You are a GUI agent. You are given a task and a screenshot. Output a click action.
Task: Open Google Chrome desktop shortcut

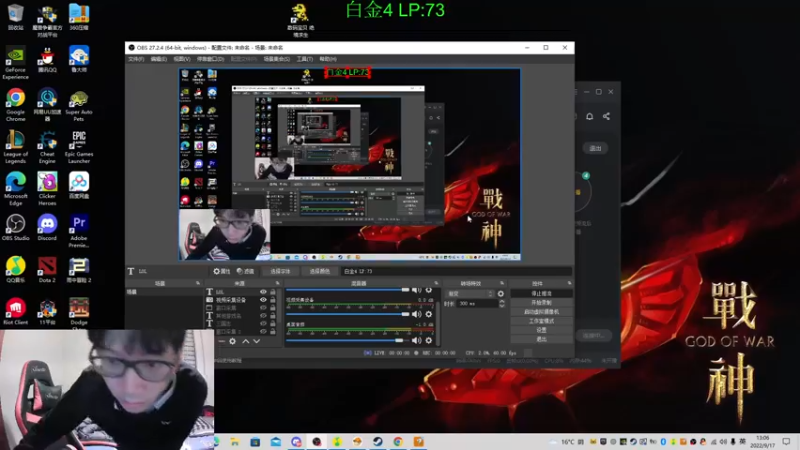(x=15, y=105)
